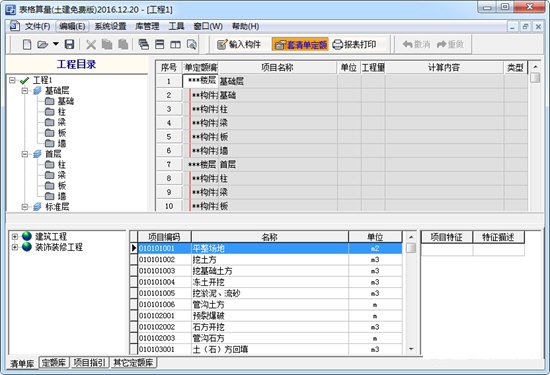550x375 pixels.
Task: Click the row selector for 010101006 管沟土方
Action: pos(134,304)
